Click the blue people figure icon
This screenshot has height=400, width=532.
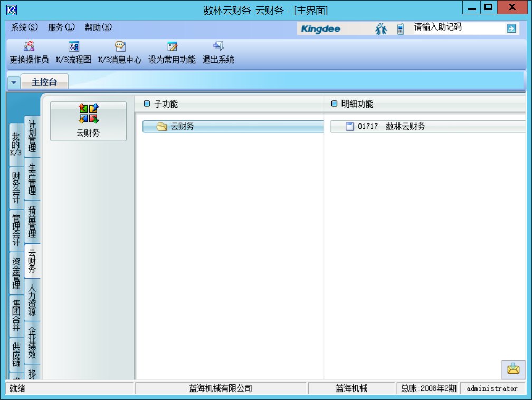pyautogui.click(x=381, y=29)
